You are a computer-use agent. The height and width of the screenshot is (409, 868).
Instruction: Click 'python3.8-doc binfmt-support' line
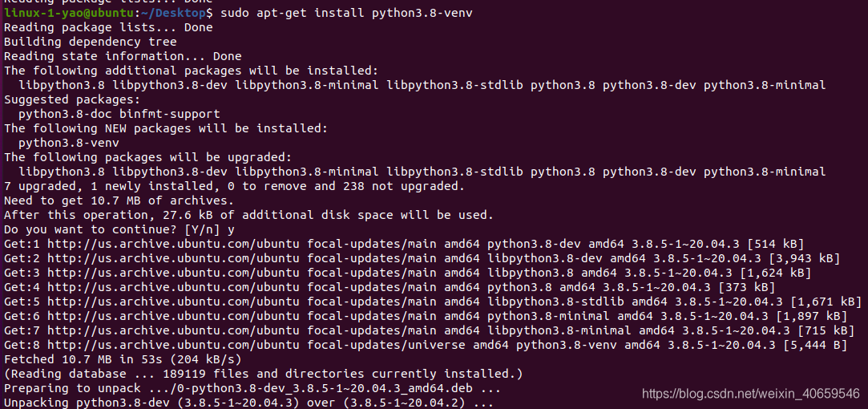pyautogui.click(x=119, y=114)
